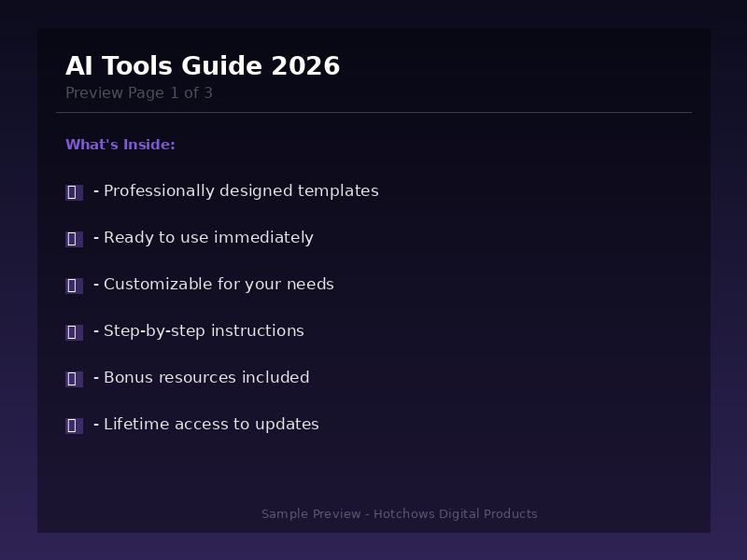Click the icon before Lifetime access to updates

tap(74, 426)
